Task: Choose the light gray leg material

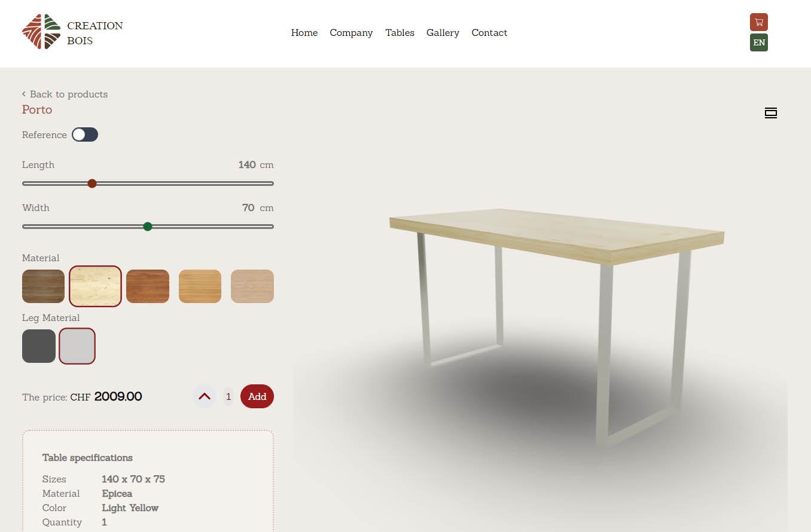Action: pos(77,346)
